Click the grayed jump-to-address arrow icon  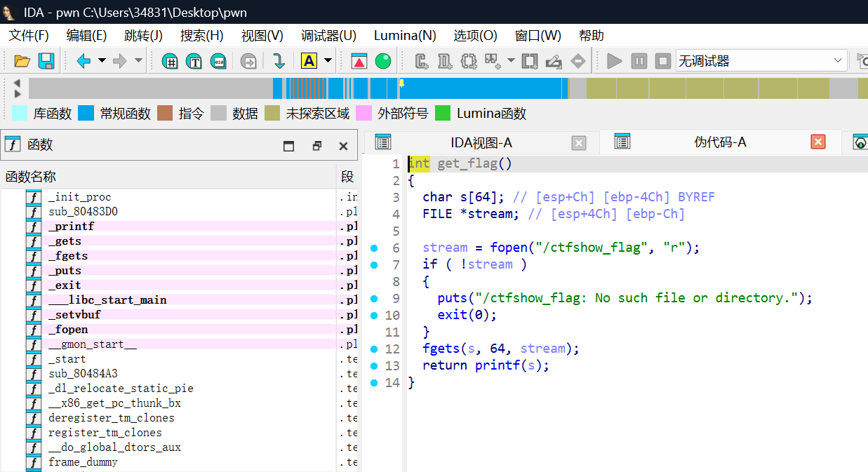tap(248, 61)
